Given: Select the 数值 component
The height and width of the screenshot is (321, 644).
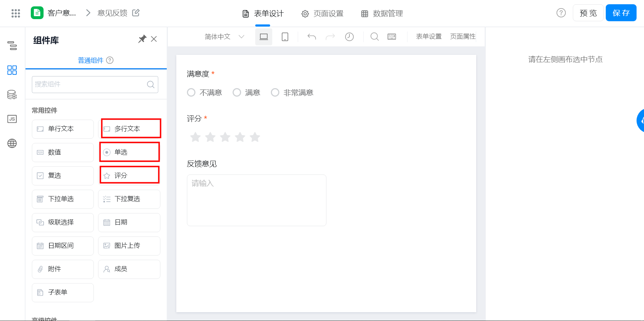Looking at the screenshot, I should click(63, 152).
